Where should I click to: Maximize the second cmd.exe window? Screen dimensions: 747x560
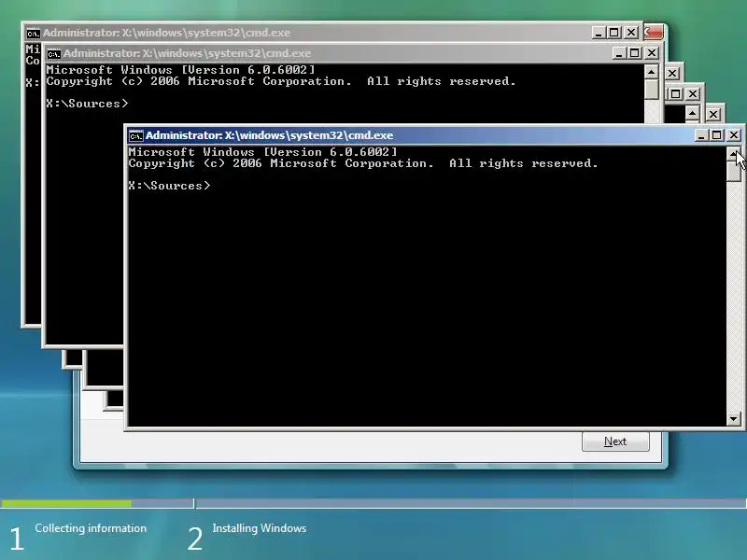tap(635, 53)
